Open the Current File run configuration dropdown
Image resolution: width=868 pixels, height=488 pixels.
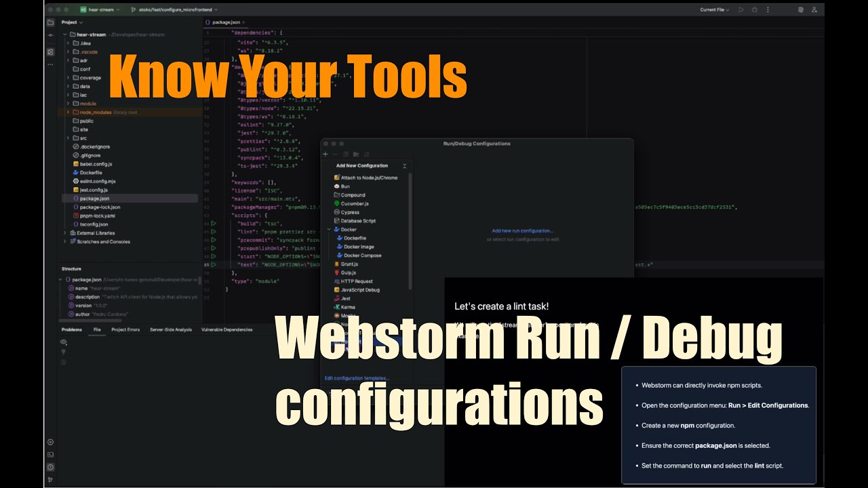[715, 9]
